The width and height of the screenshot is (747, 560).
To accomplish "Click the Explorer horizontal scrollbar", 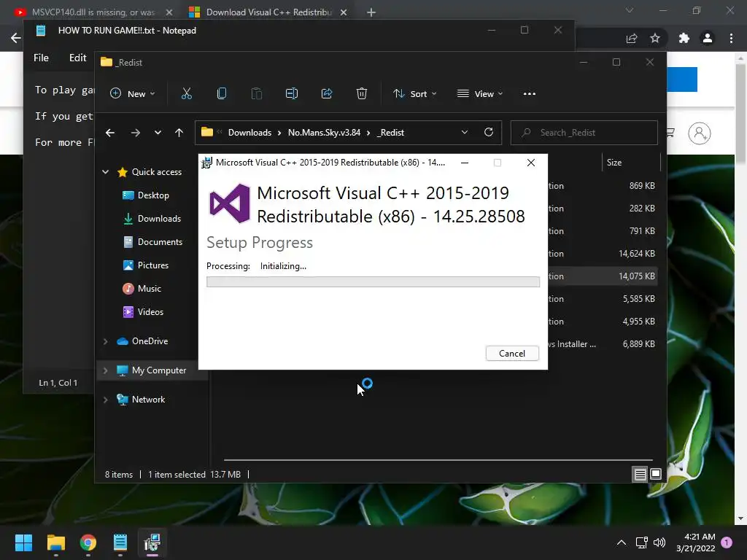I will 438,460.
